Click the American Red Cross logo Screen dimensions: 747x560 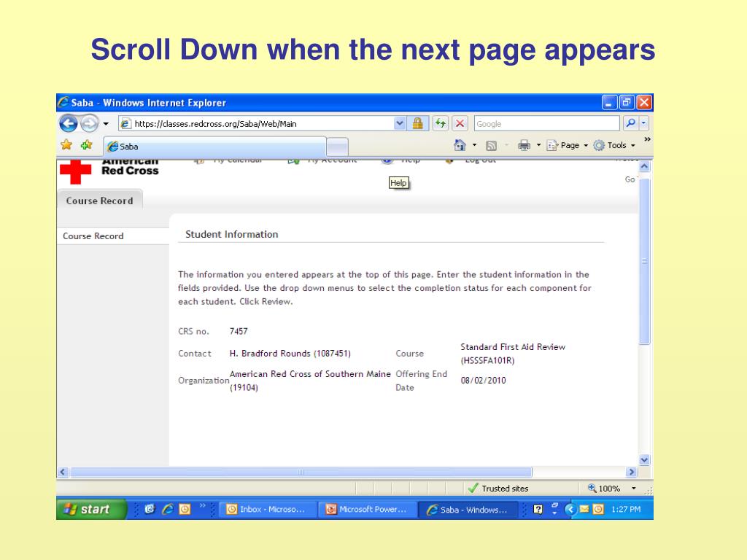coord(109,171)
